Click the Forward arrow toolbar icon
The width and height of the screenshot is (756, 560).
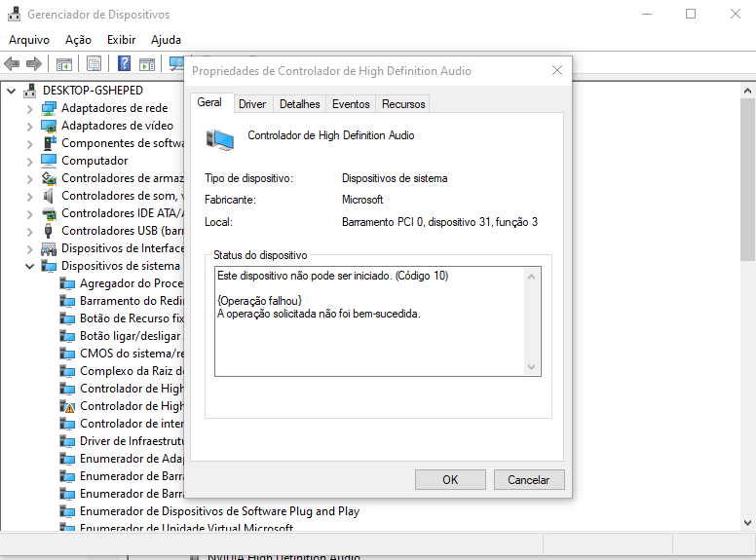pos(34,63)
